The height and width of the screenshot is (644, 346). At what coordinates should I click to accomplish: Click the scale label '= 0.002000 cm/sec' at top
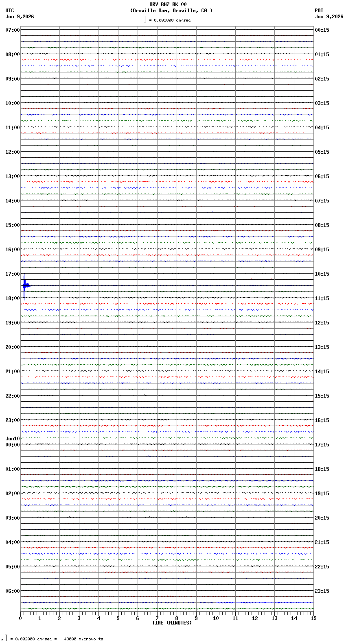tap(170, 20)
